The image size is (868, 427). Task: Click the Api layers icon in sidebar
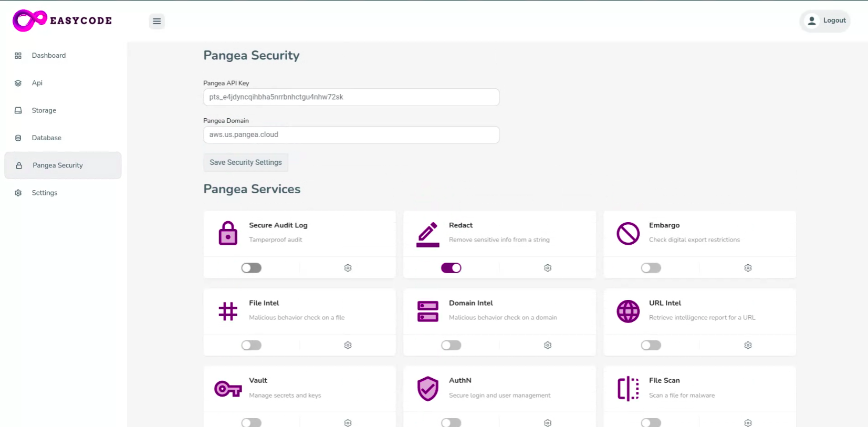pyautogui.click(x=18, y=83)
